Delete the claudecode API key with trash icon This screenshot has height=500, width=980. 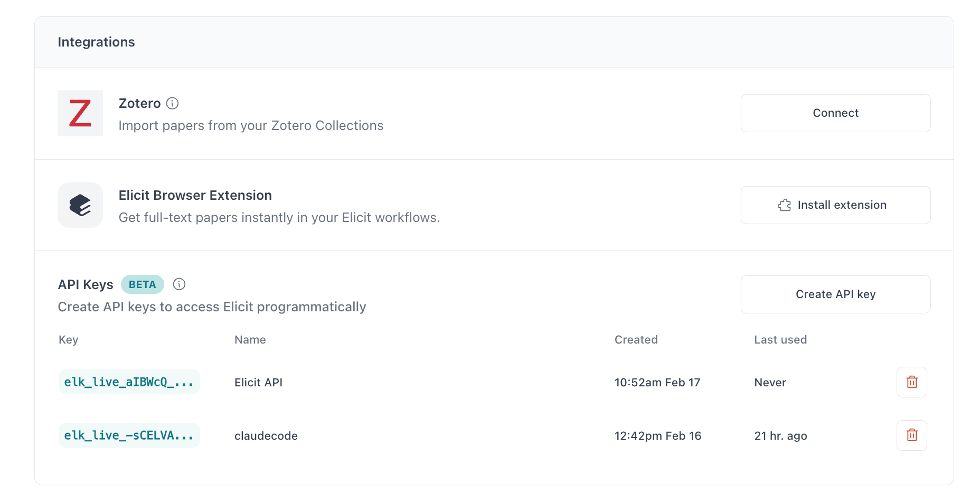(911, 436)
